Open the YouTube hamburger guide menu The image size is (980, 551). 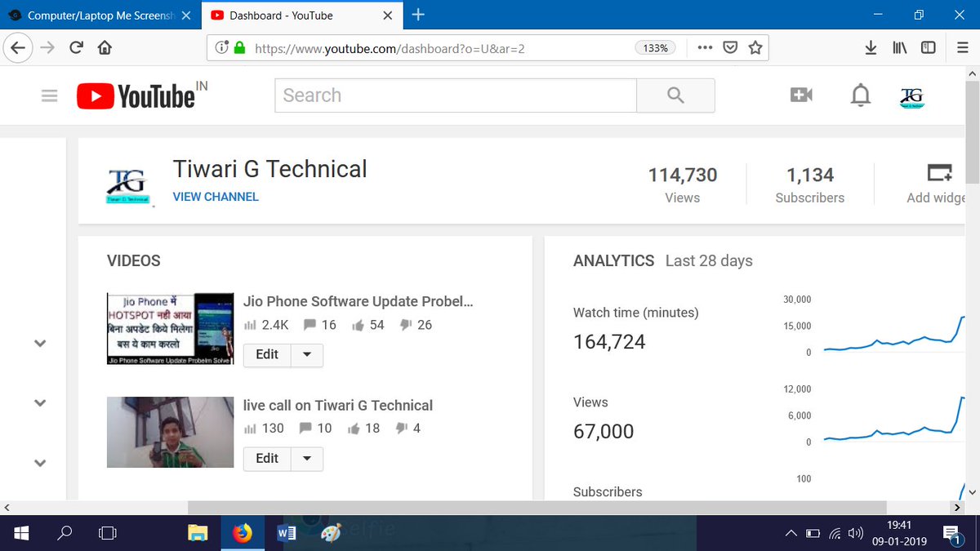(x=49, y=96)
